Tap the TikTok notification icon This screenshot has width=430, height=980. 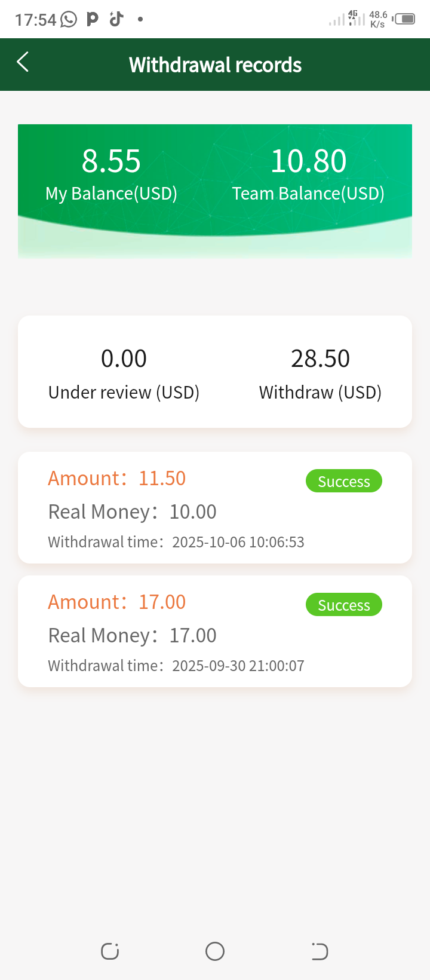(x=116, y=19)
